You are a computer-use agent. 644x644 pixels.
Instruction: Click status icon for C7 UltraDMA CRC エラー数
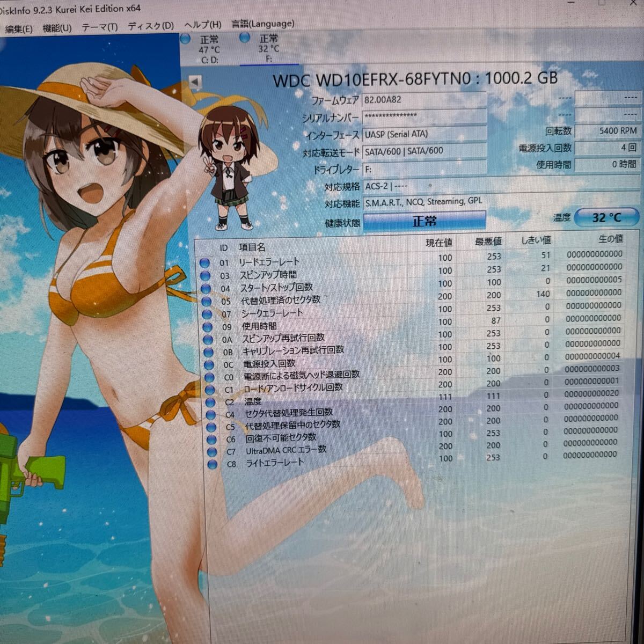213,452
